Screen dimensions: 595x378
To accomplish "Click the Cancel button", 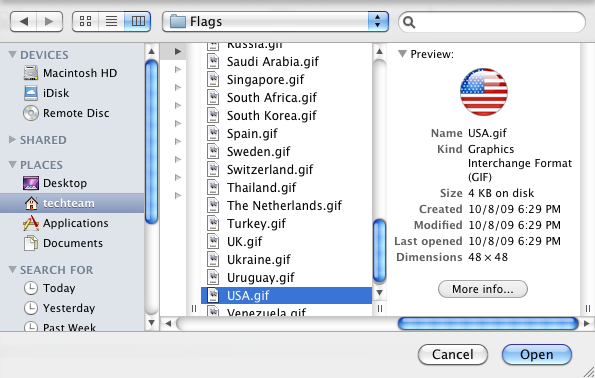I will point(453,354).
